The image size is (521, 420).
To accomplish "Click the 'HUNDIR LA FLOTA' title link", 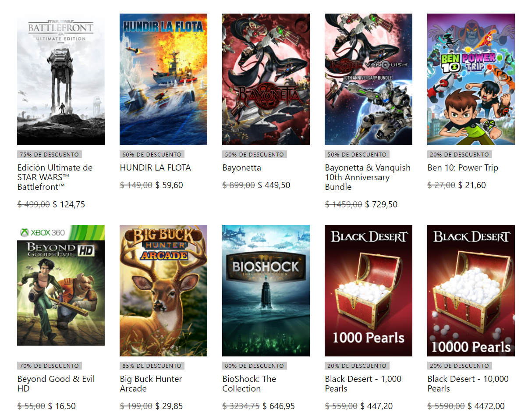I will pos(156,167).
